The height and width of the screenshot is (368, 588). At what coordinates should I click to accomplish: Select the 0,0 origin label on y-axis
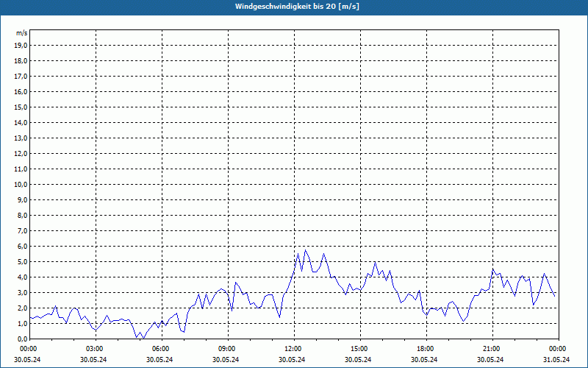23,339
